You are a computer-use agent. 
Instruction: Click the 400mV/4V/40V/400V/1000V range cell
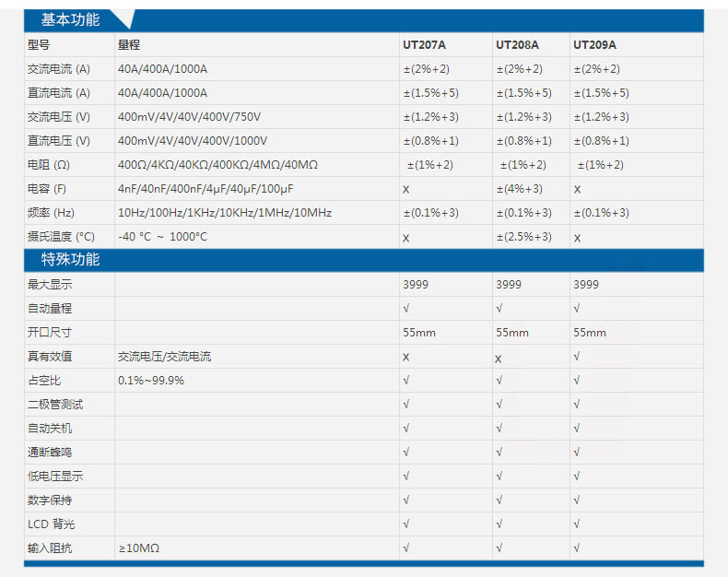point(193,141)
